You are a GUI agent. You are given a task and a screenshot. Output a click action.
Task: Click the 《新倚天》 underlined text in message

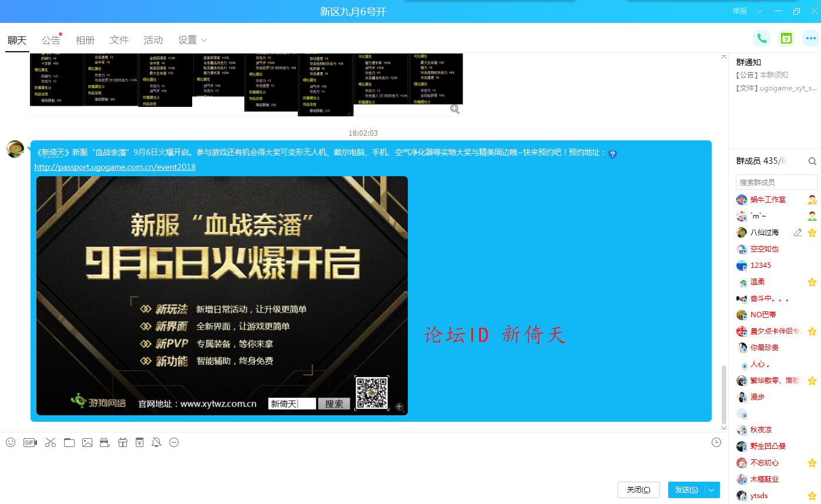53,153
